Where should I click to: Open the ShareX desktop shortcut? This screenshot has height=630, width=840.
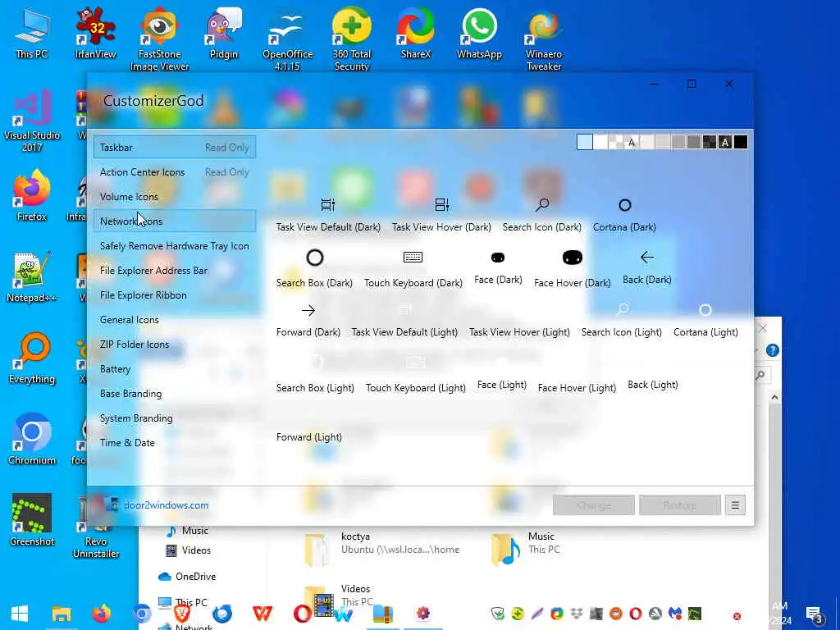point(416,33)
